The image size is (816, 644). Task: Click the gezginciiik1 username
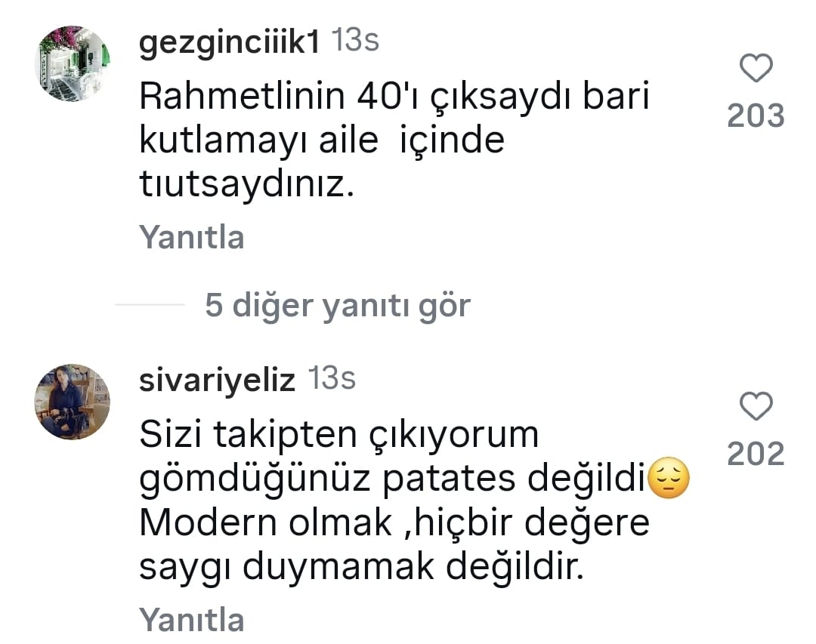(x=229, y=42)
